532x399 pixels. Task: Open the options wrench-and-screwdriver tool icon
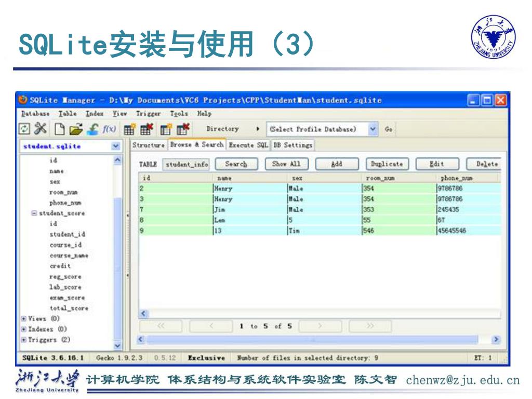coord(41,129)
